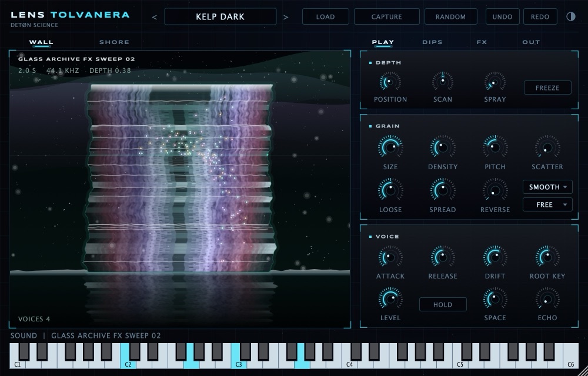Click the LOAD button
The width and height of the screenshot is (588, 376).
click(326, 16)
